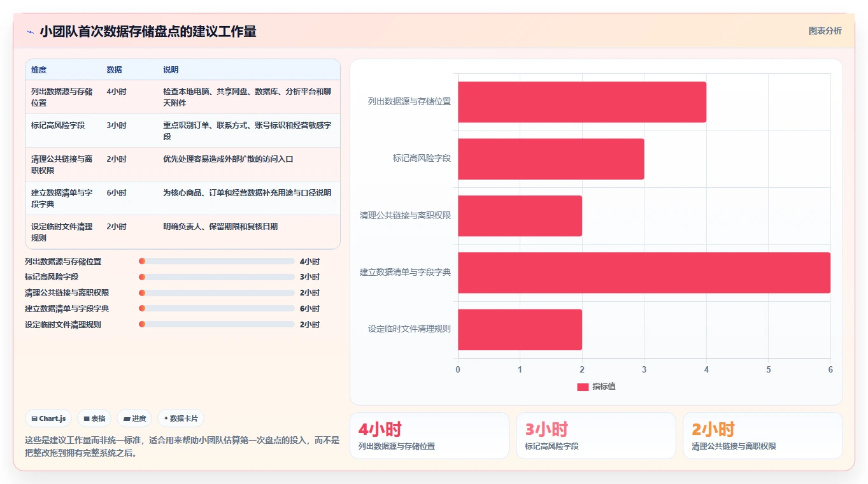Select the 进度 tag chip

tap(134, 418)
